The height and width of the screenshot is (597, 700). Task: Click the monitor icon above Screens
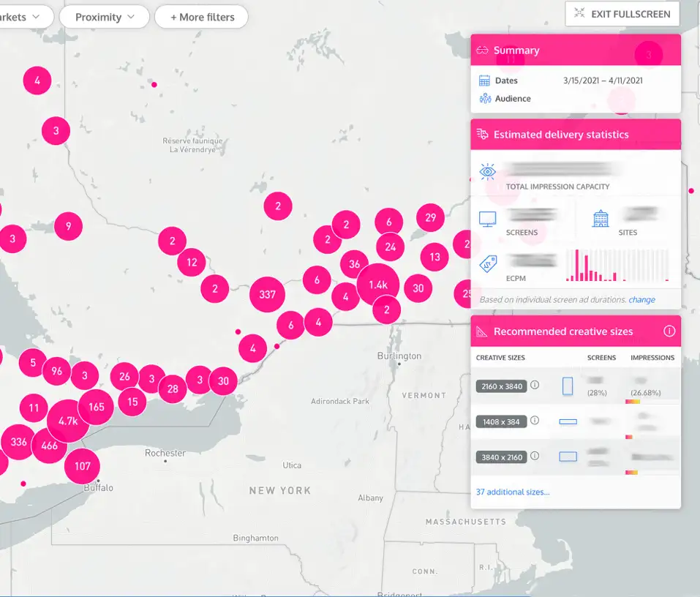coord(487,219)
